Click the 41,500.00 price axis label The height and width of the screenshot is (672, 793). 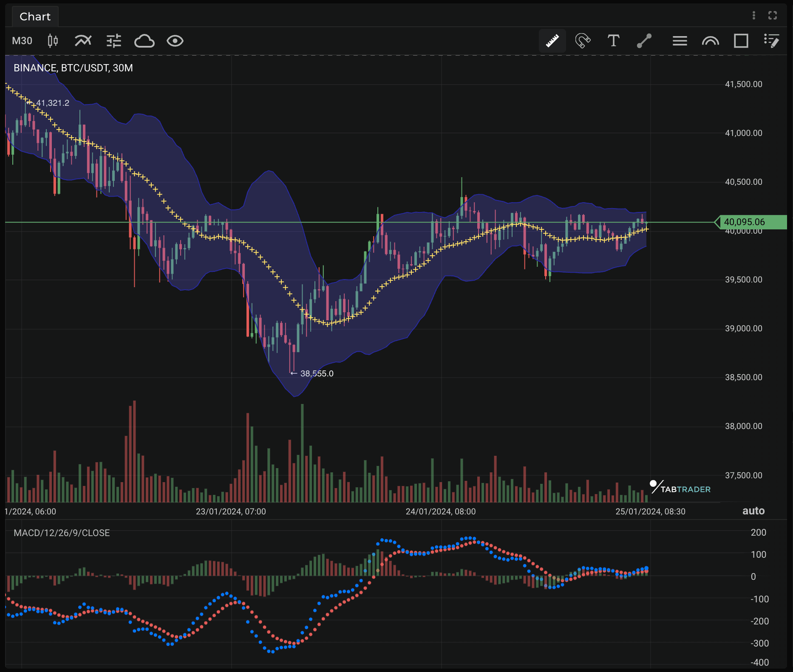point(744,84)
